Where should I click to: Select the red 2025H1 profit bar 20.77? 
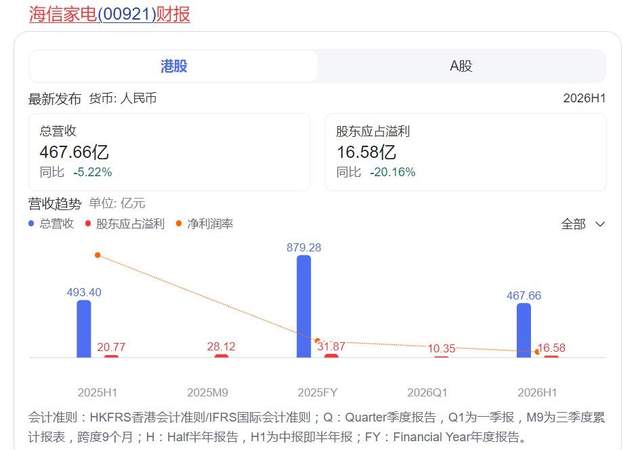[111, 356]
